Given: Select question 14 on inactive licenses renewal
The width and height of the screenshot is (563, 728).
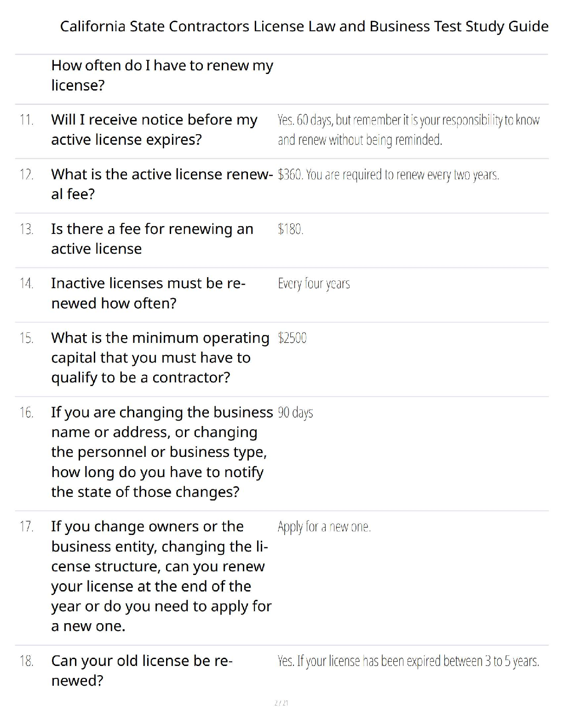Looking at the screenshot, I should click(148, 293).
